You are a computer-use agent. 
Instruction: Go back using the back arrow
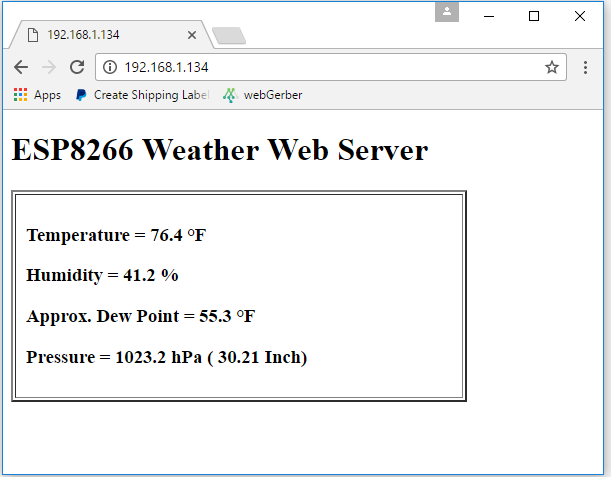point(21,67)
